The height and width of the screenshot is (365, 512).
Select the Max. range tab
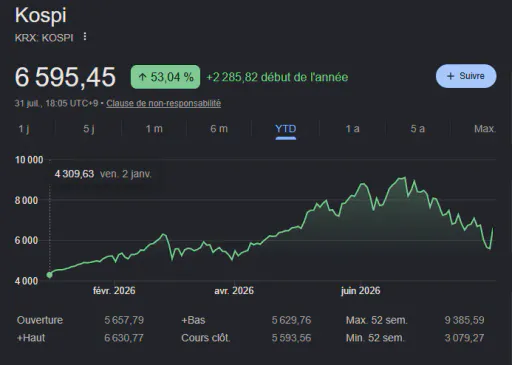[x=485, y=129]
